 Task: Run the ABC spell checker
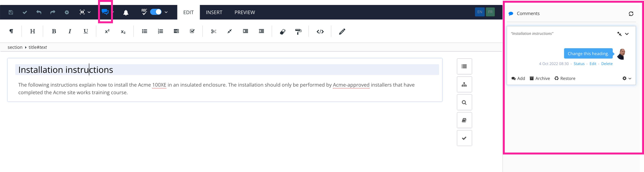144,12
